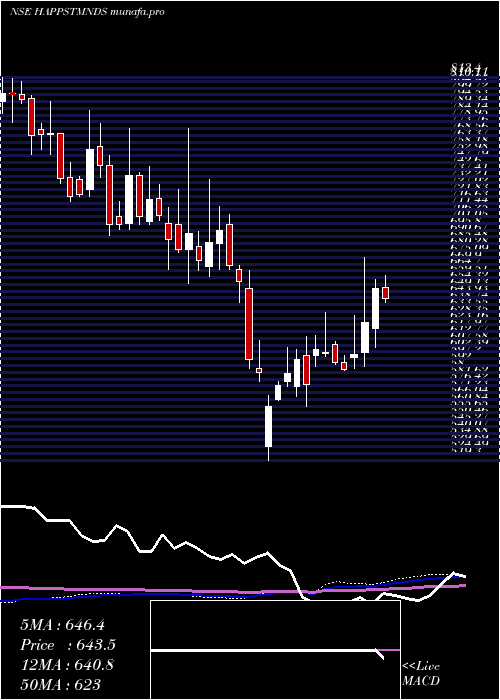Click the NSE HAPPSTMNDS chart title
The image size is (500, 700).
tap(87, 12)
